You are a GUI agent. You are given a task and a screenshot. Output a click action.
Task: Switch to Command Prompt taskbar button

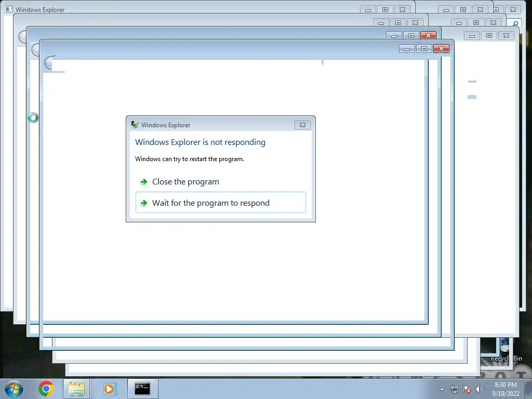coord(142,389)
